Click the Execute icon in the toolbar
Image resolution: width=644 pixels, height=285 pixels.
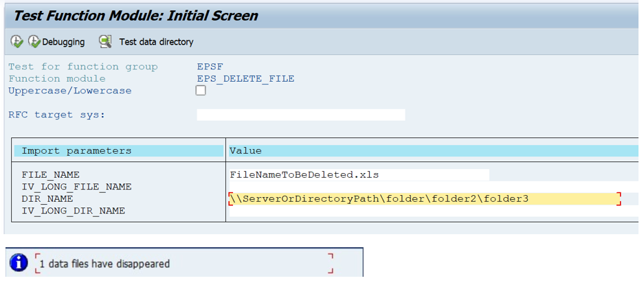click(x=16, y=42)
